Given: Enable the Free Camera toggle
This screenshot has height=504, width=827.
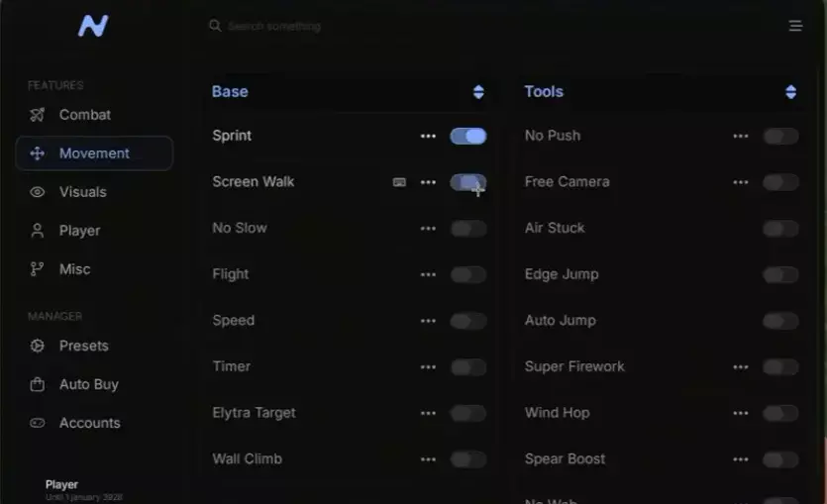Looking at the screenshot, I should [x=780, y=182].
